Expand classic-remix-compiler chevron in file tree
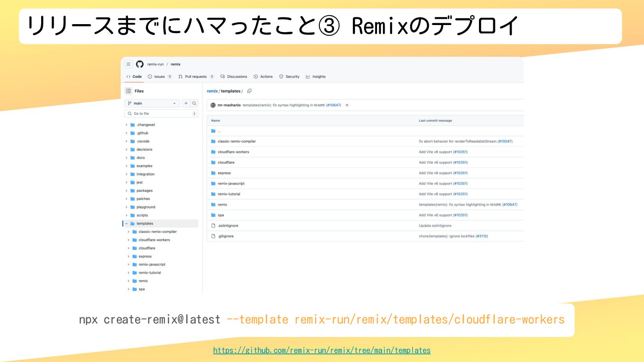This screenshot has height=362, width=644. (129, 232)
